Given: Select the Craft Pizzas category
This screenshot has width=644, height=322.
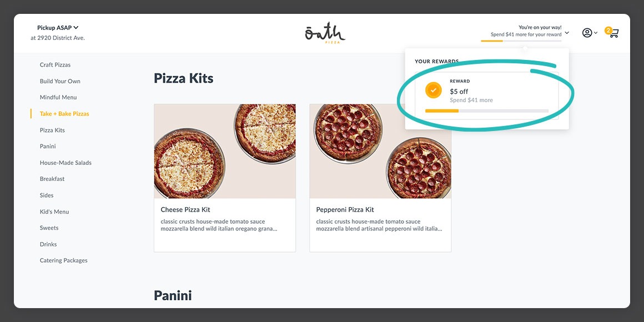Looking at the screenshot, I should click(54, 64).
